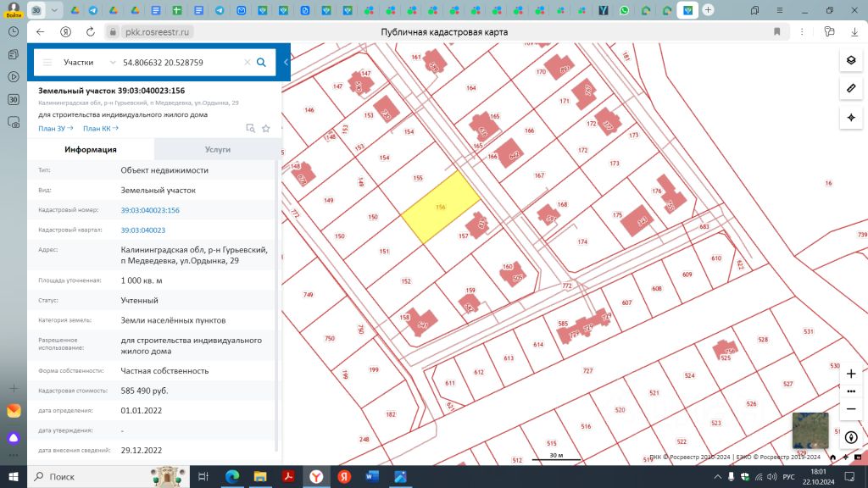Switch to the Услуги tab
Screen dimensions: 868x488
point(217,149)
